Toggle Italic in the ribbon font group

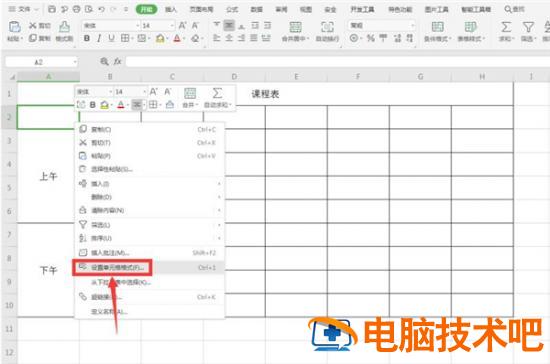(99, 38)
